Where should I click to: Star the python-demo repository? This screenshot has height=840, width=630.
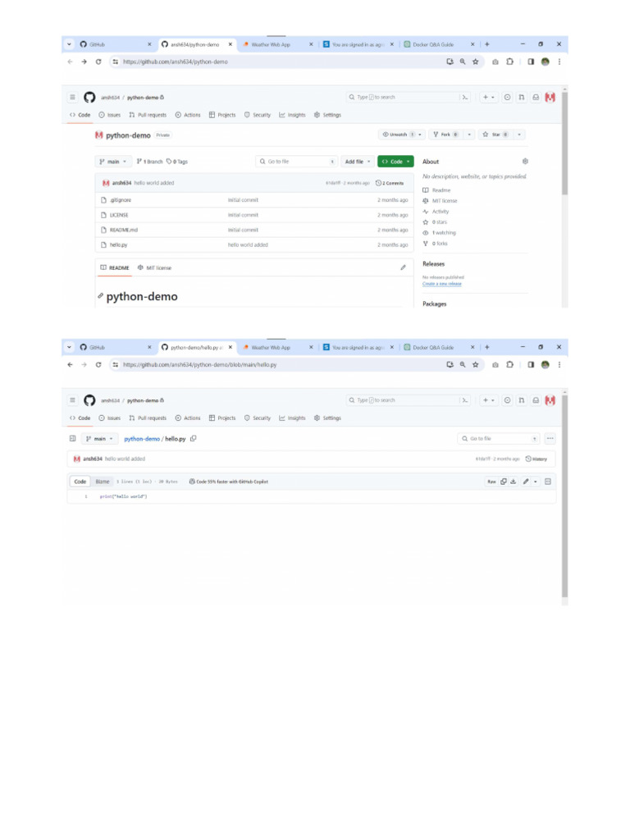pyautogui.click(x=495, y=135)
